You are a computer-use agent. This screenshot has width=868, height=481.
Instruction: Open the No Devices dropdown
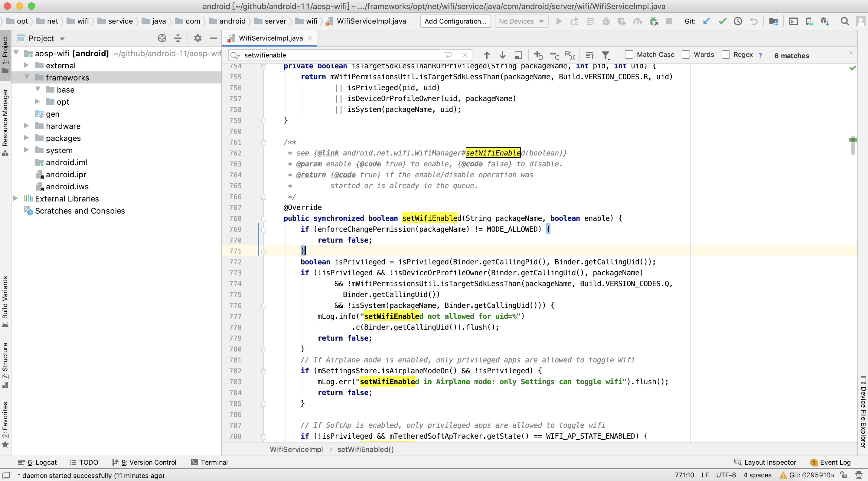(520, 21)
